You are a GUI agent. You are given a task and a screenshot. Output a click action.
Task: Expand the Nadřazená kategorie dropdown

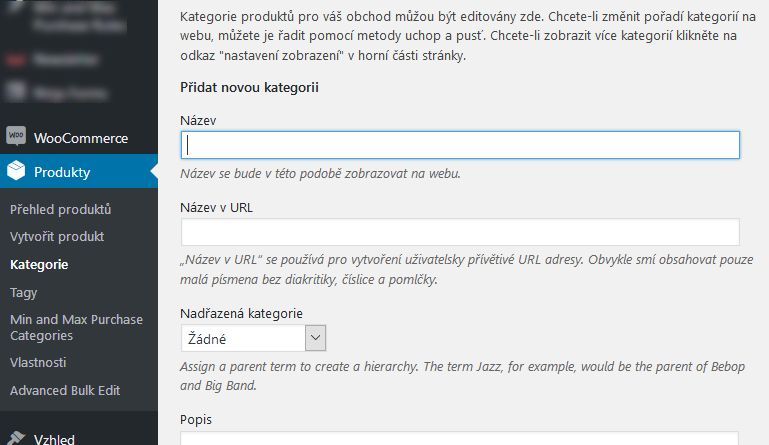(x=253, y=339)
